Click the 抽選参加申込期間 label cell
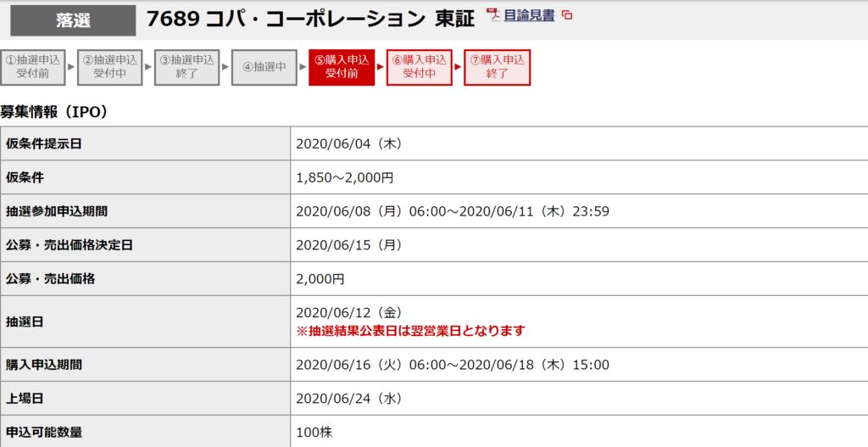This screenshot has width=868, height=447. 145,211
